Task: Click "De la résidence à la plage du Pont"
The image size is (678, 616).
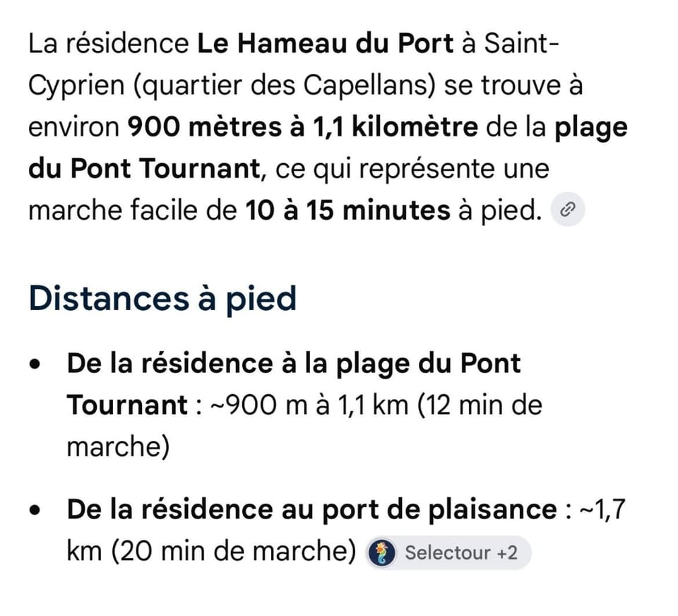Action: click(294, 364)
